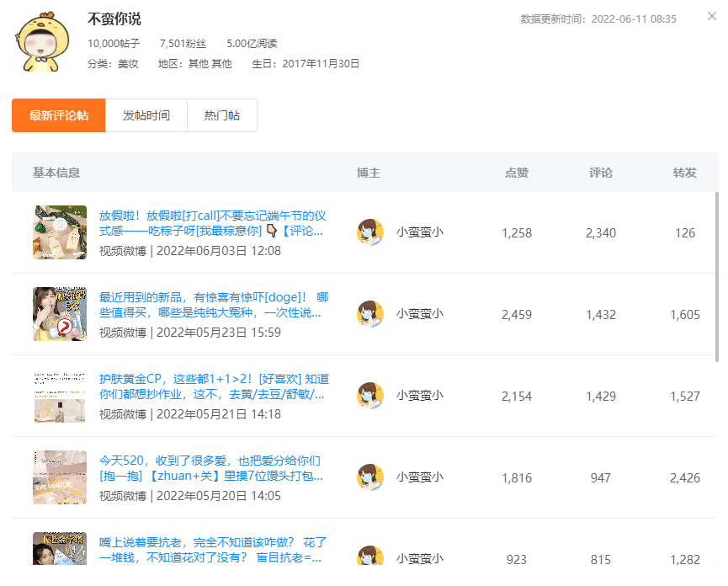This screenshot has height=586, width=728.
Task: Sort posts by the 评论 column
Action: click(x=601, y=172)
